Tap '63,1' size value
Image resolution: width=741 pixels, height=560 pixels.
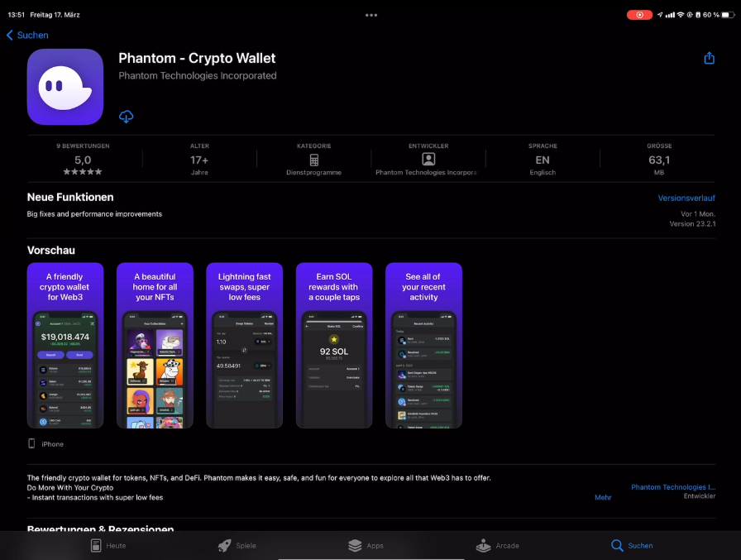(659, 160)
